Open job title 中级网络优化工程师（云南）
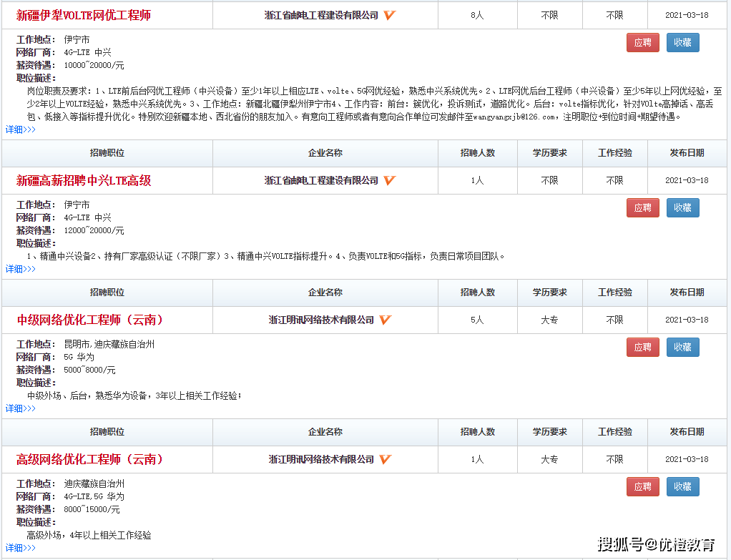Screen dimensions: 731x560 [90, 320]
